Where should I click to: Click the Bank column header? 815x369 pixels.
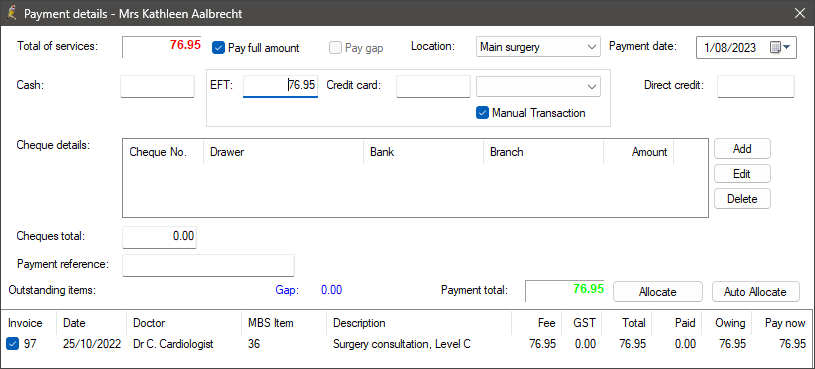tap(423, 152)
